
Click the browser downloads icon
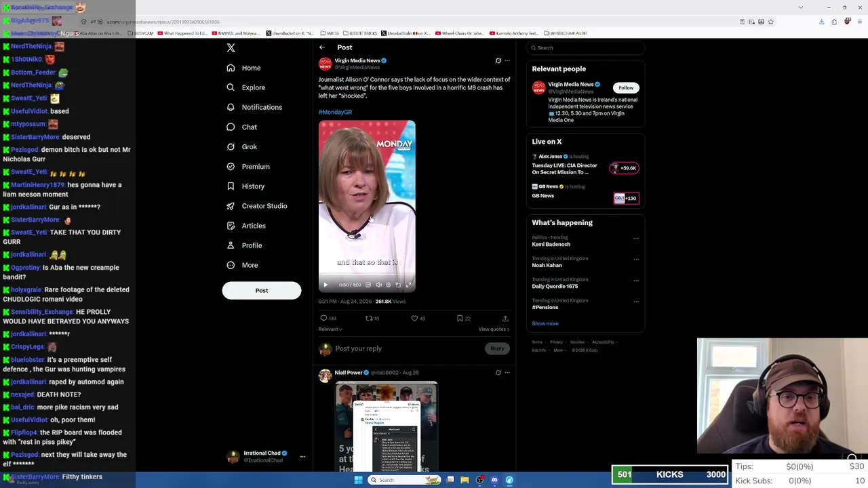822,22
